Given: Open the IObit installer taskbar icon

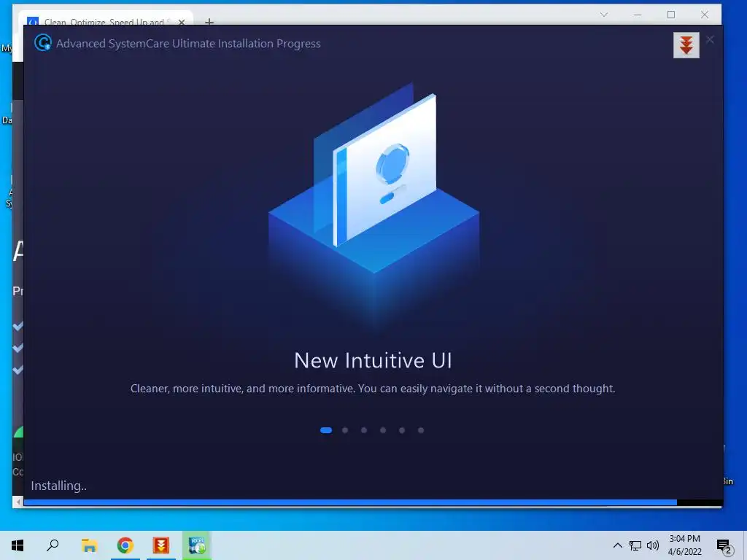Looking at the screenshot, I should 197,545.
